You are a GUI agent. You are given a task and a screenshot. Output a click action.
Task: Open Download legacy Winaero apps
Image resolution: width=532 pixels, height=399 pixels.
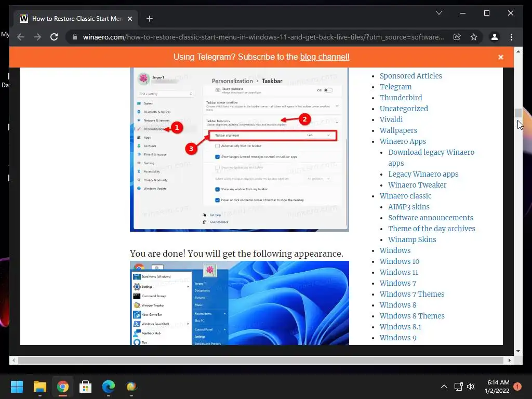point(431,157)
